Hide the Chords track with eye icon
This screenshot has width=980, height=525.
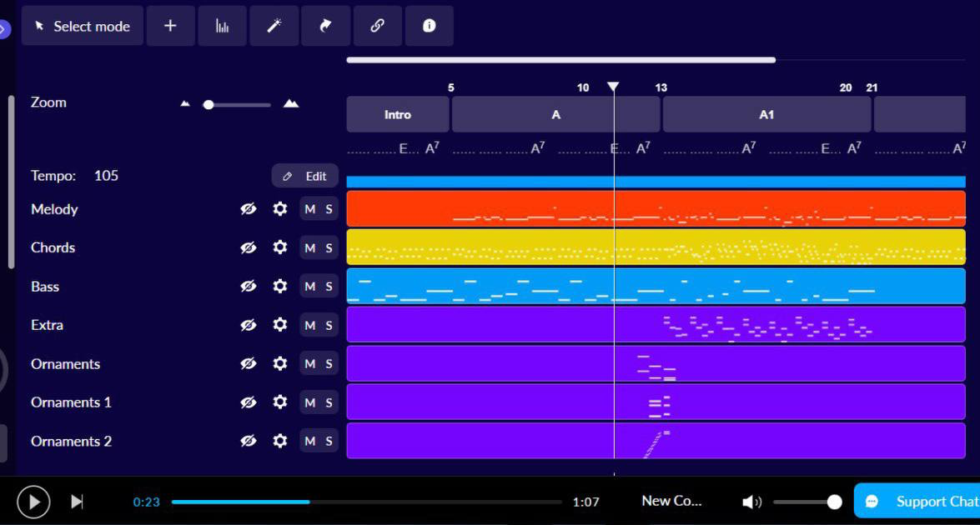click(x=248, y=247)
